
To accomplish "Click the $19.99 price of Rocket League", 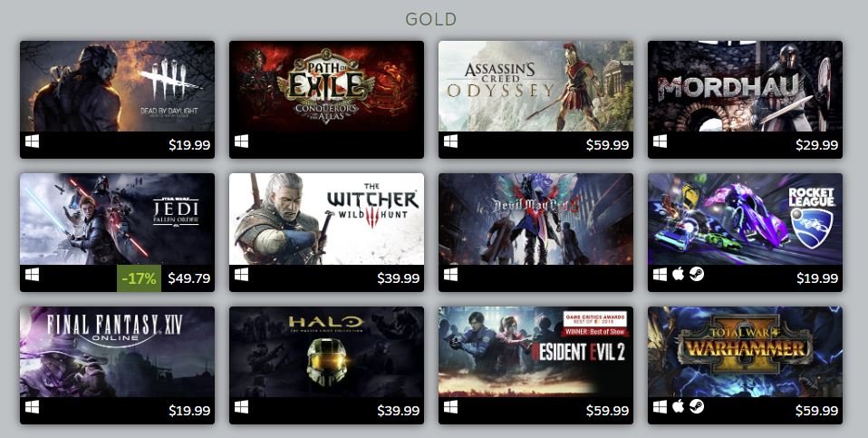I will click(817, 278).
